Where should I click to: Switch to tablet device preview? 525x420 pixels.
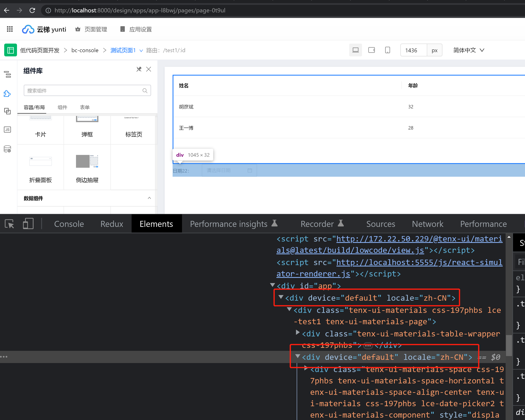pos(372,50)
